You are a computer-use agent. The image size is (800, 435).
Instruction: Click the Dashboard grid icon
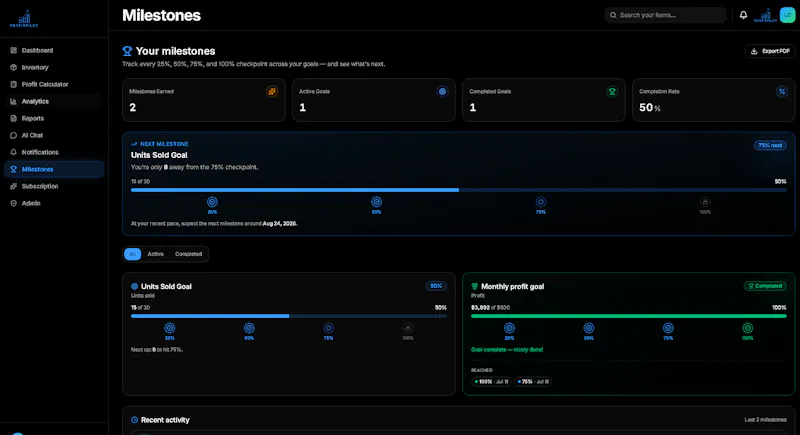pos(14,50)
